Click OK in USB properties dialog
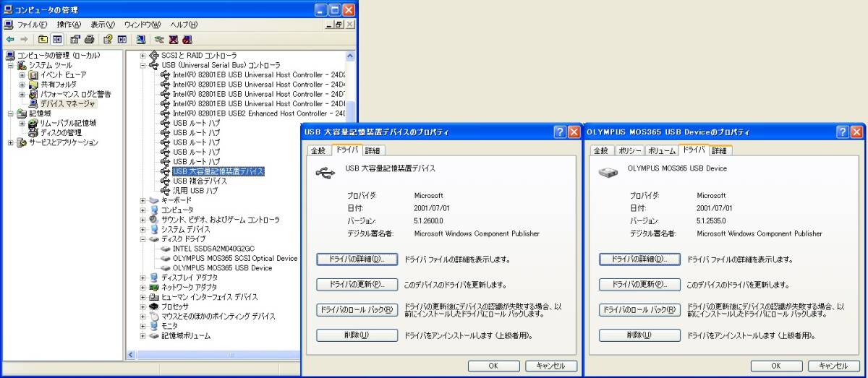Screen dimensions: 868x378 tap(493, 366)
